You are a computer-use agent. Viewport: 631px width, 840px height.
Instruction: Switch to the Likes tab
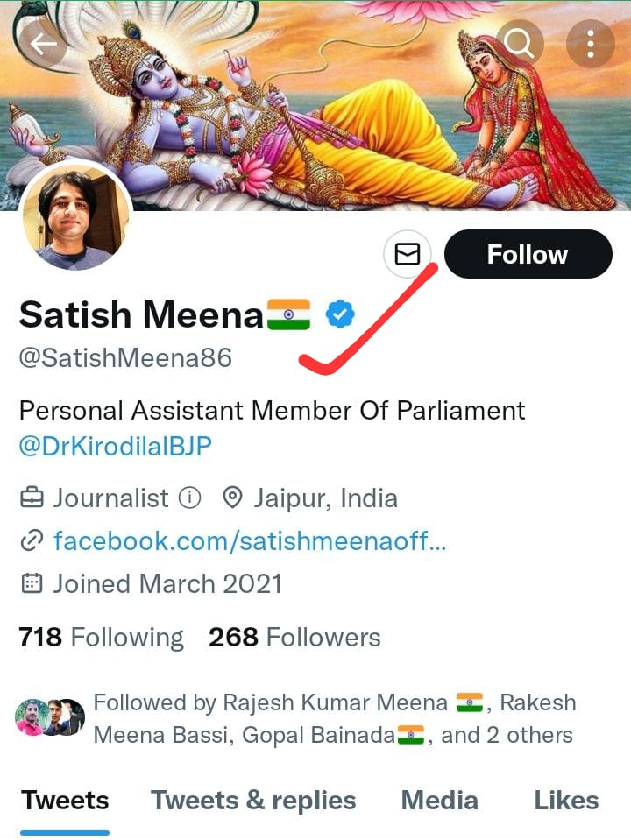[x=567, y=801]
